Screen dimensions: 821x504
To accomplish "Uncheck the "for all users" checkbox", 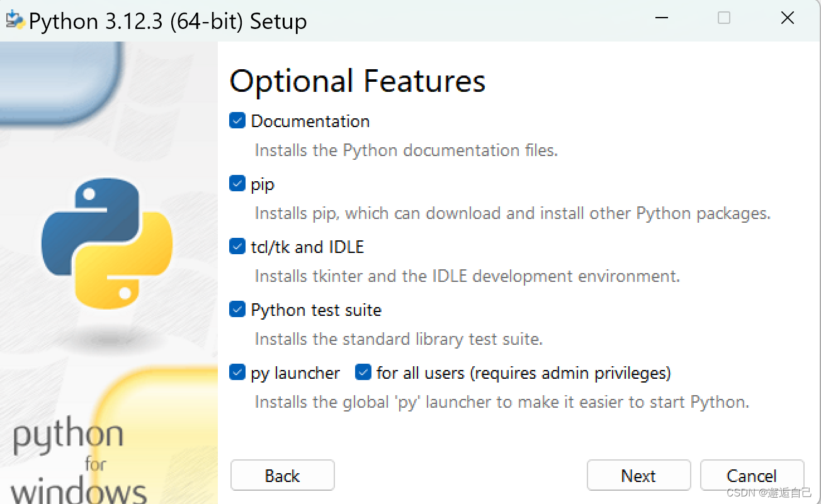I will (363, 372).
